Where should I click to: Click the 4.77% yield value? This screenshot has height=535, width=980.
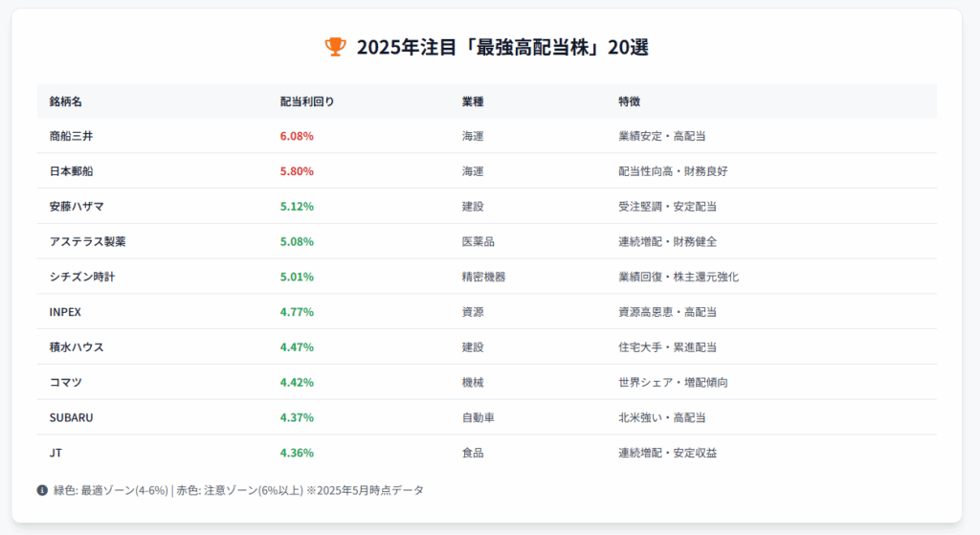[297, 312]
